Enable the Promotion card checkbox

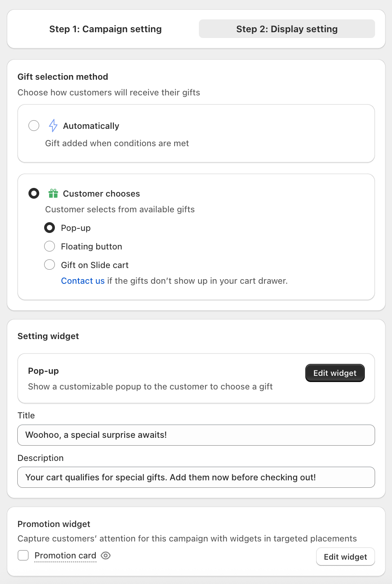pos(23,556)
